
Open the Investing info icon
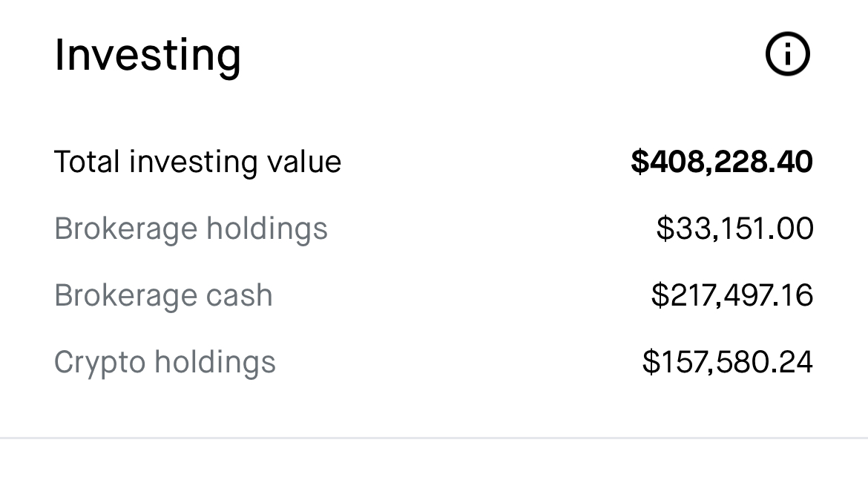787,55
